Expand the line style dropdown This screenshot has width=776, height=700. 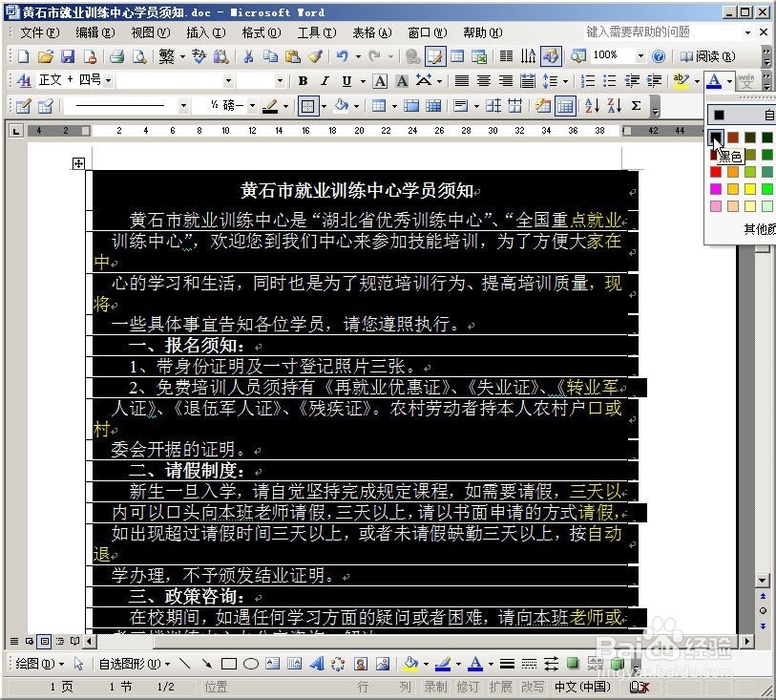point(183,105)
